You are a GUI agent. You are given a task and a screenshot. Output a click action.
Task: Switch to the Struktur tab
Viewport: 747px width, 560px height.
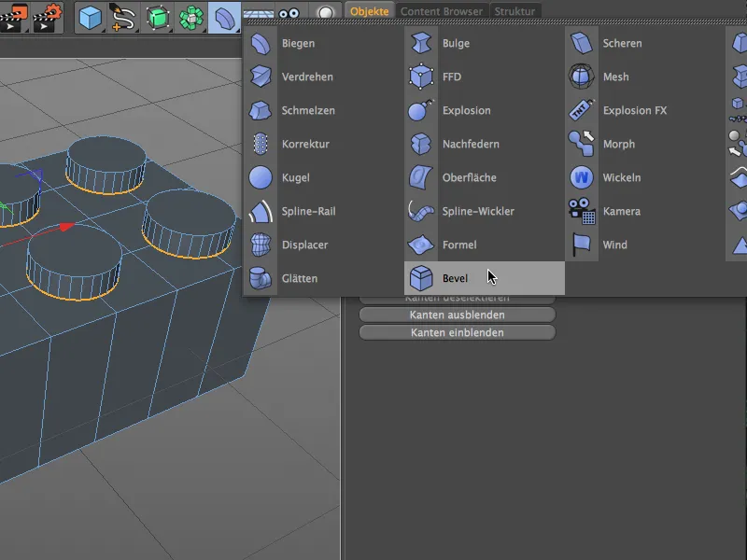(514, 11)
